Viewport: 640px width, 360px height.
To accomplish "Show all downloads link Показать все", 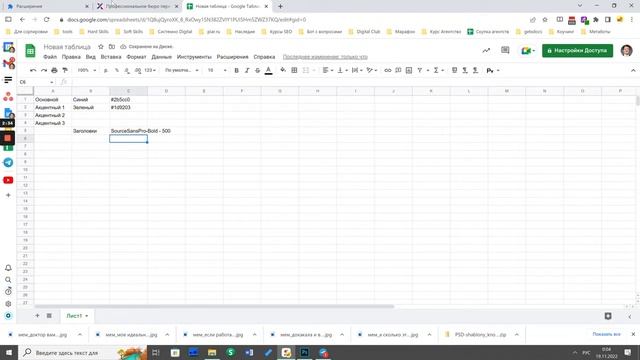I will click(x=606, y=334).
